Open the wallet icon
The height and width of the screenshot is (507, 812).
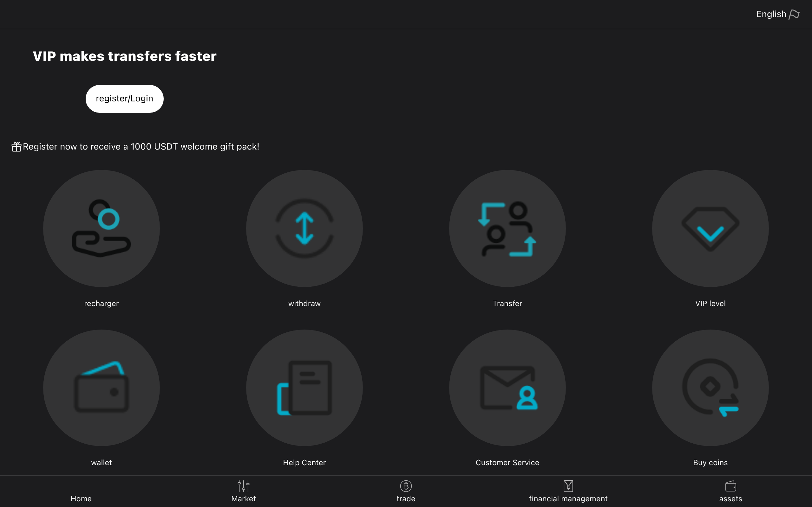click(101, 388)
